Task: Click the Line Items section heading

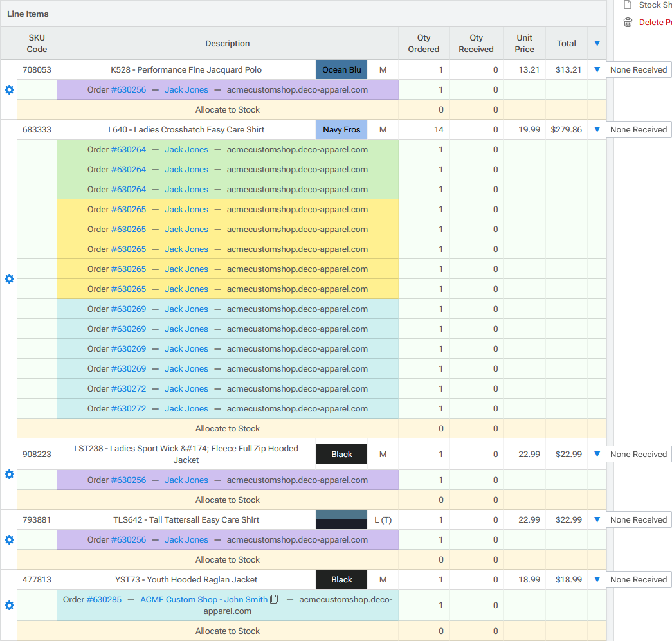Action: (28, 14)
